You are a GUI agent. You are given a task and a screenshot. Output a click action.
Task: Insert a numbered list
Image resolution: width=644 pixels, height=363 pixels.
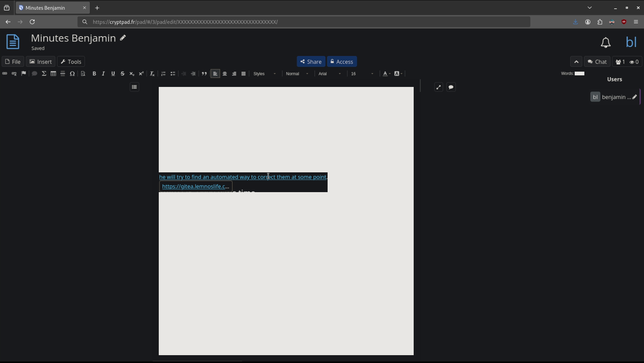163,74
